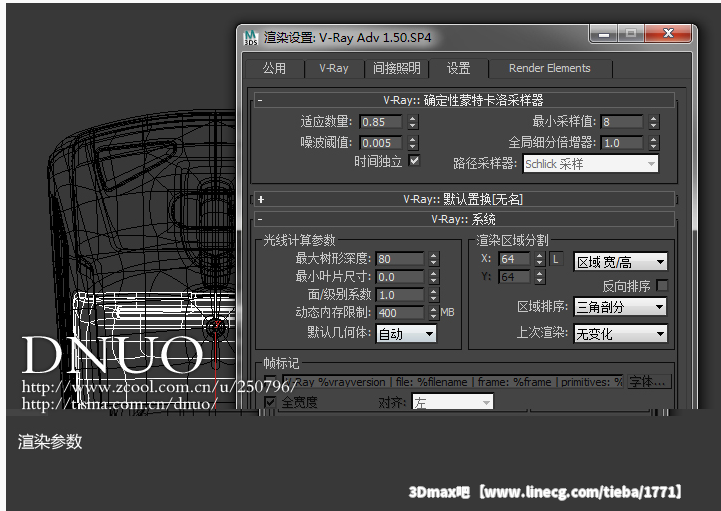
Task: Select the 设置 tab
Action: [458, 68]
